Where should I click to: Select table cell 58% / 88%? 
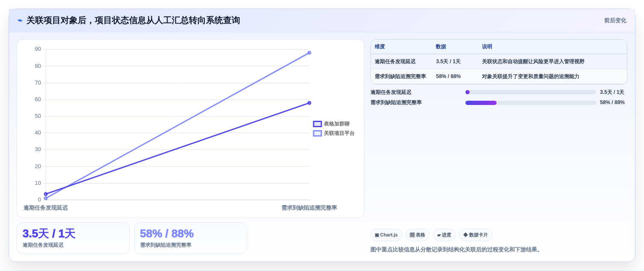[448, 77]
